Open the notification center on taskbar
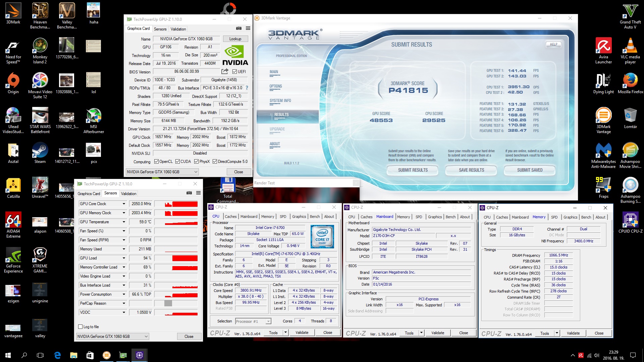Image resolution: width=644 pixels, height=362 pixels. [633, 355]
